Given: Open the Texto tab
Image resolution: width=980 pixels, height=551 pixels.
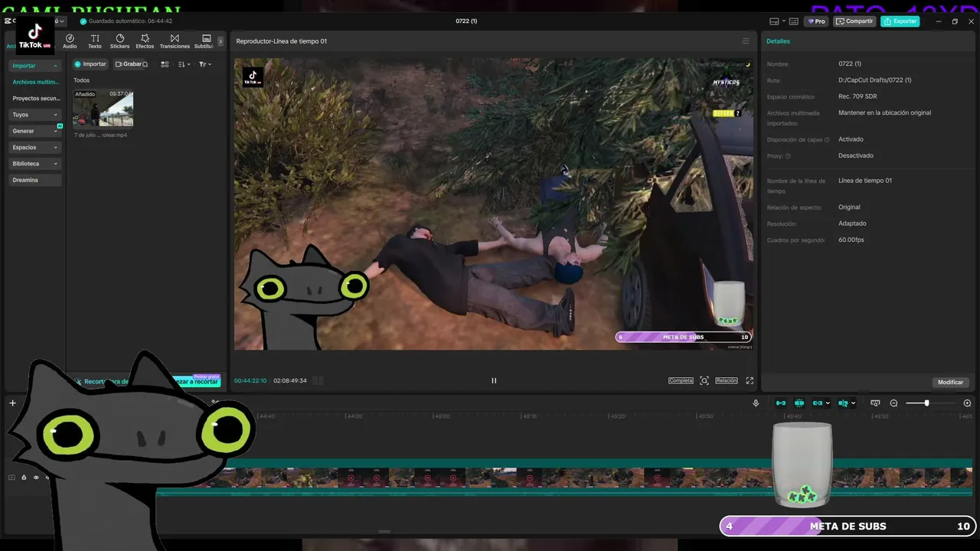Looking at the screenshot, I should [95, 41].
